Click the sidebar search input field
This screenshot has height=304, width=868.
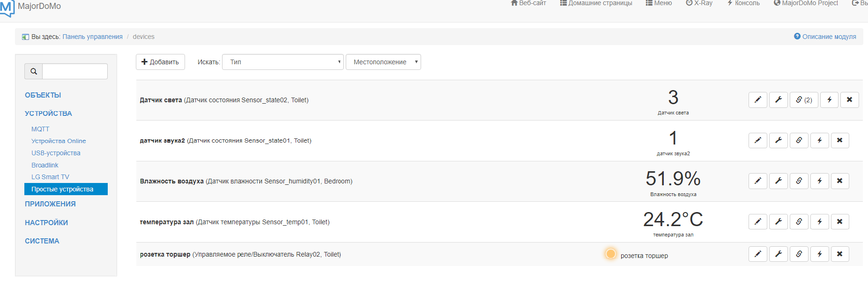(x=75, y=71)
